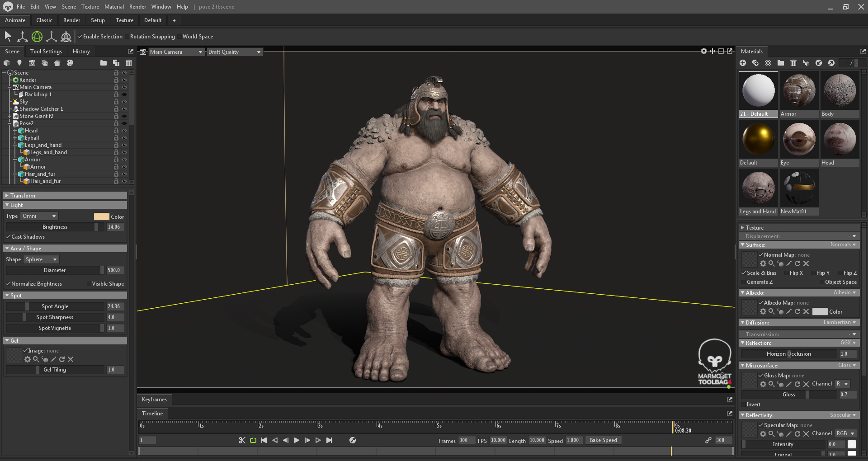
Task: Click the Bake Speed button
Action: pos(603,440)
